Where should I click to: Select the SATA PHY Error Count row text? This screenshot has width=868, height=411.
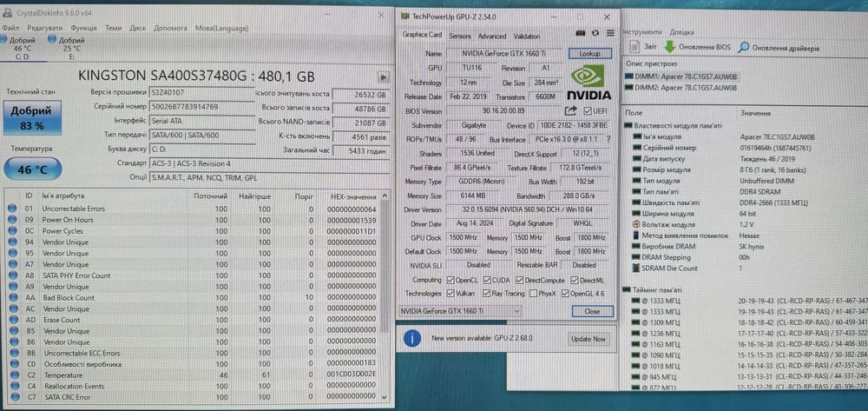76,275
